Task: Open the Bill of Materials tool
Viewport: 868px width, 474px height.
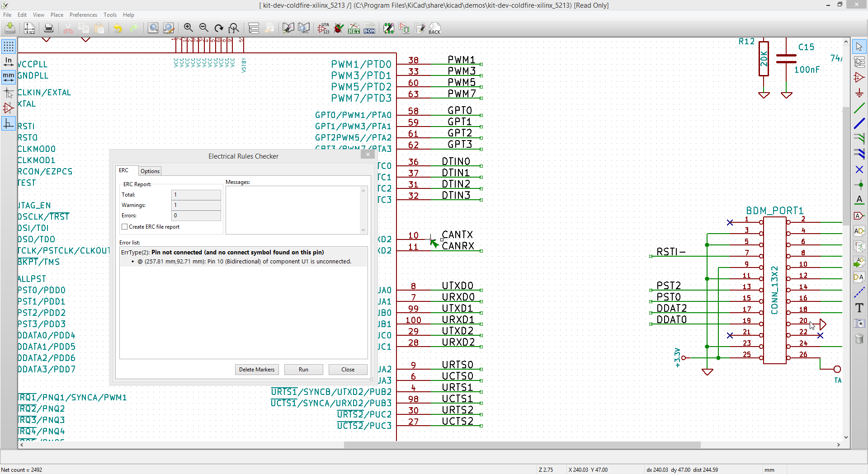Action: [x=369, y=28]
